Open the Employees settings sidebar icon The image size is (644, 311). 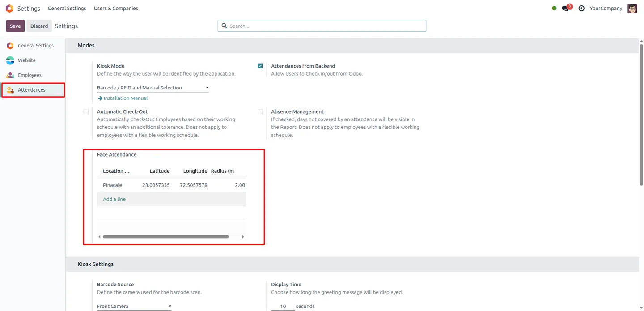pos(10,75)
